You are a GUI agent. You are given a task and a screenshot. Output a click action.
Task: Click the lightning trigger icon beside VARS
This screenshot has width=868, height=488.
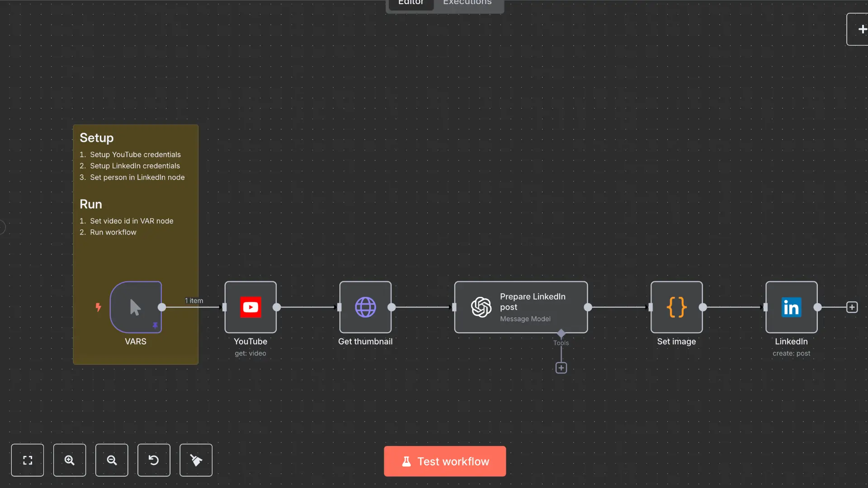[x=98, y=307]
